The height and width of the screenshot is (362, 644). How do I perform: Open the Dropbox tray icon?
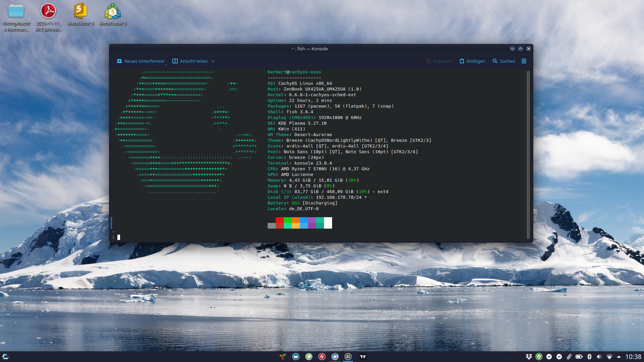[529, 357]
